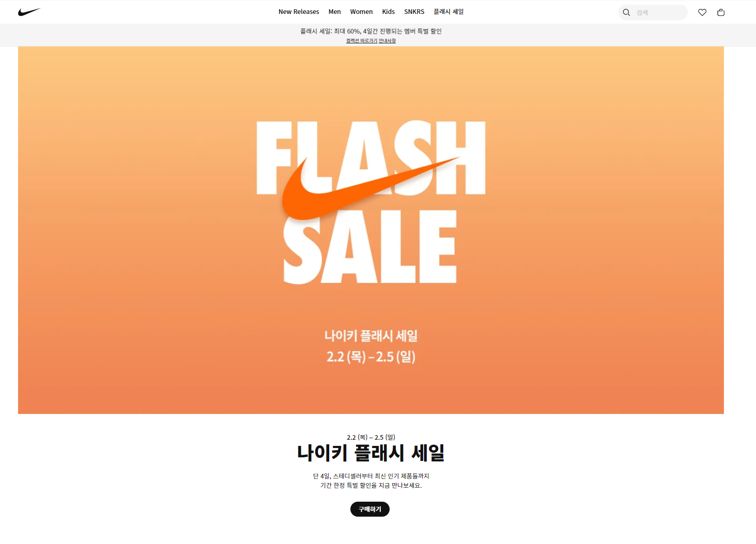756x544 pixels.
Task: Click the search magnifier icon
Action: (626, 12)
